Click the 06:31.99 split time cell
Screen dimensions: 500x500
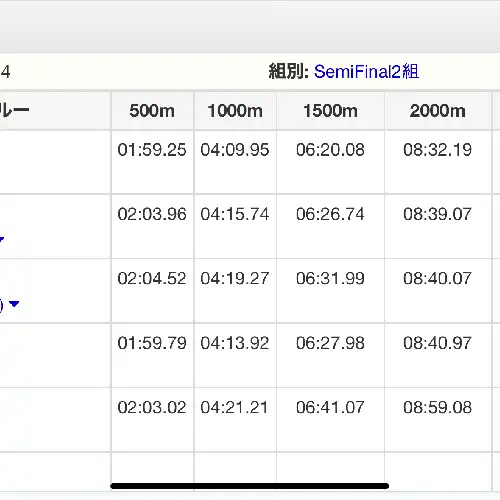coord(330,278)
